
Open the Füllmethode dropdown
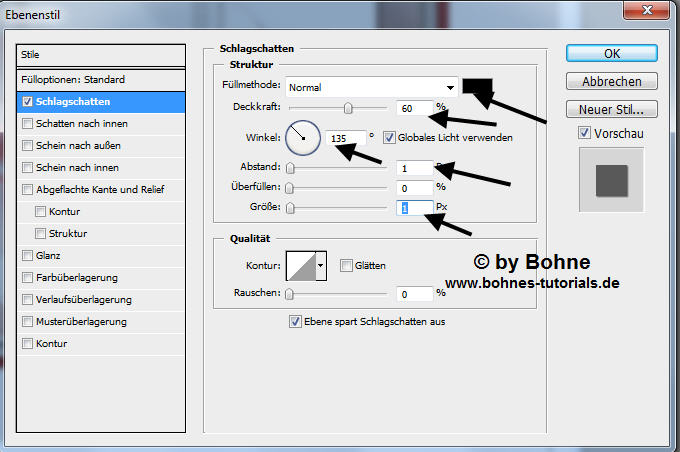tap(372, 87)
